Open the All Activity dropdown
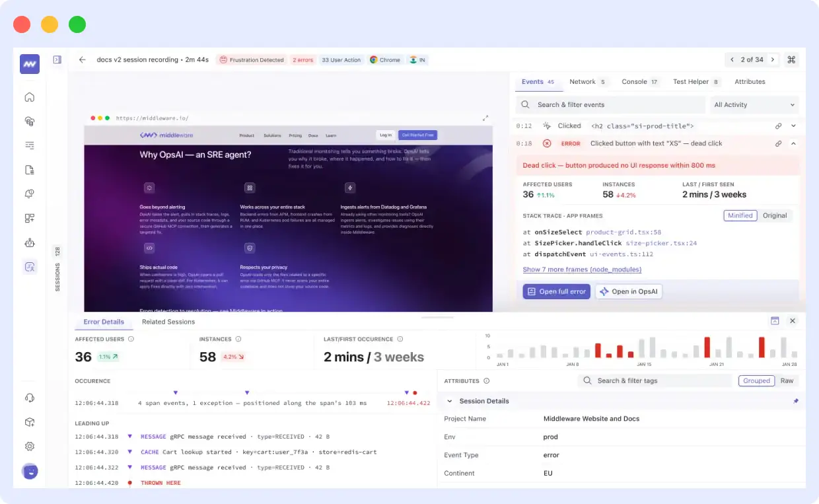This screenshot has height=504, width=819. pos(754,104)
